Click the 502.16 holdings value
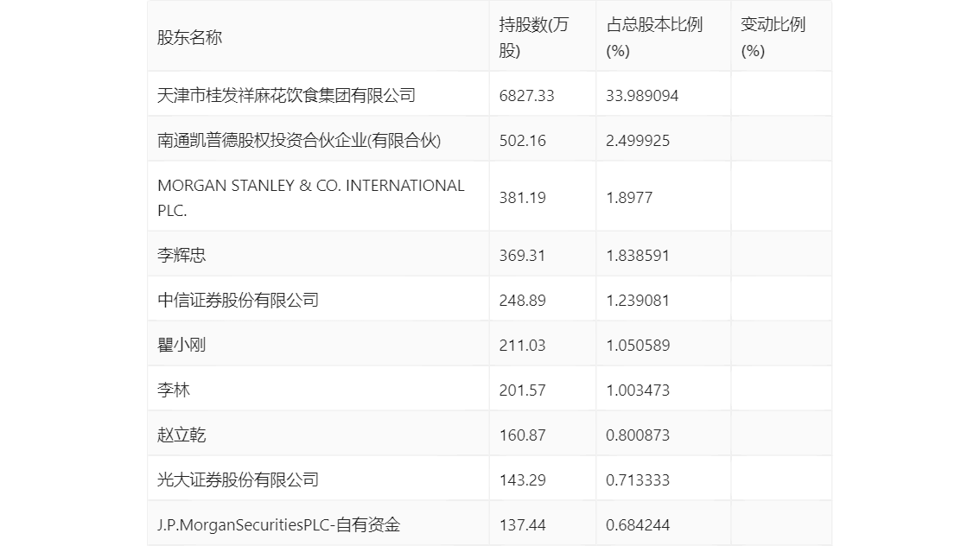 pos(522,141)
